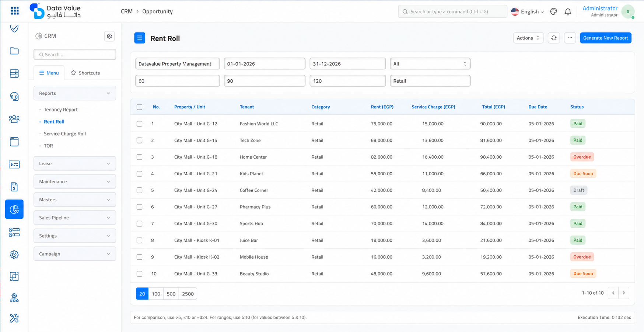Click the Data Value logo

55,11
